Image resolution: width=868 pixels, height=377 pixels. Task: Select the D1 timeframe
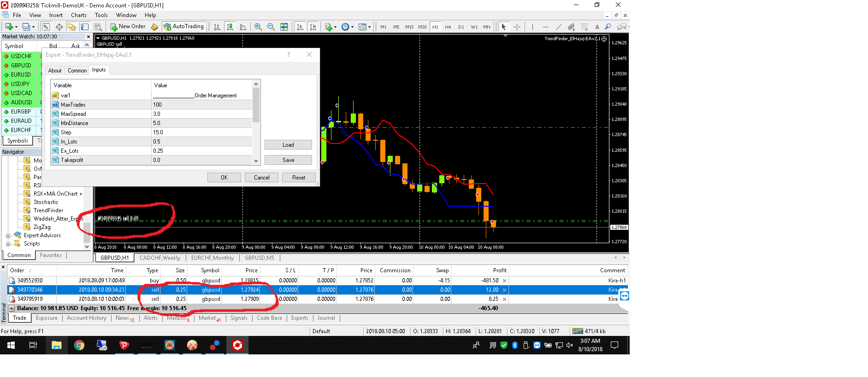tap(461, 27)
